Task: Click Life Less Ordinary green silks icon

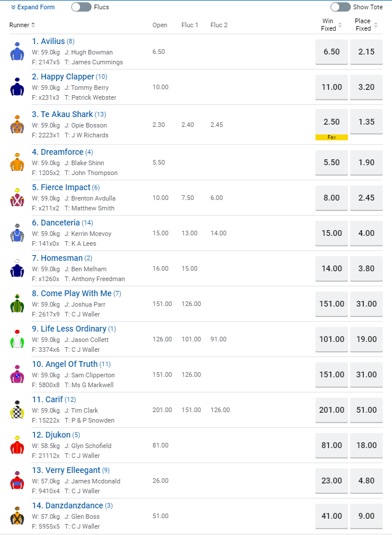Action: tap(17, 339)
